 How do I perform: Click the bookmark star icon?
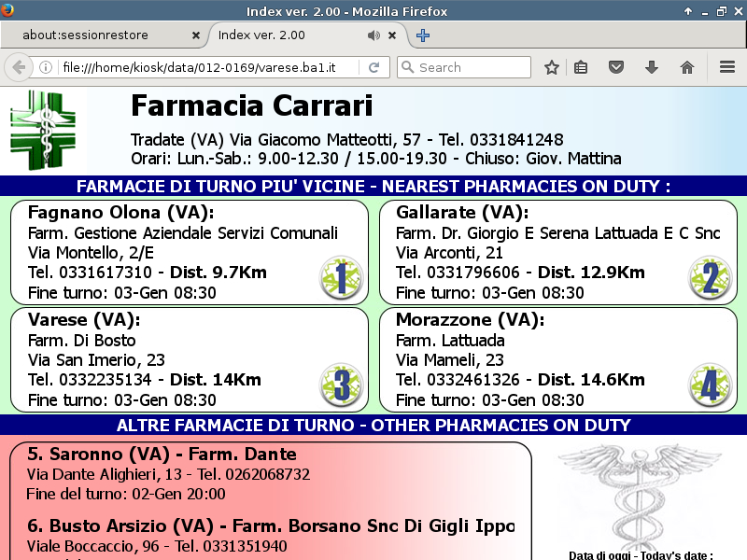click(x=552, y=67)
